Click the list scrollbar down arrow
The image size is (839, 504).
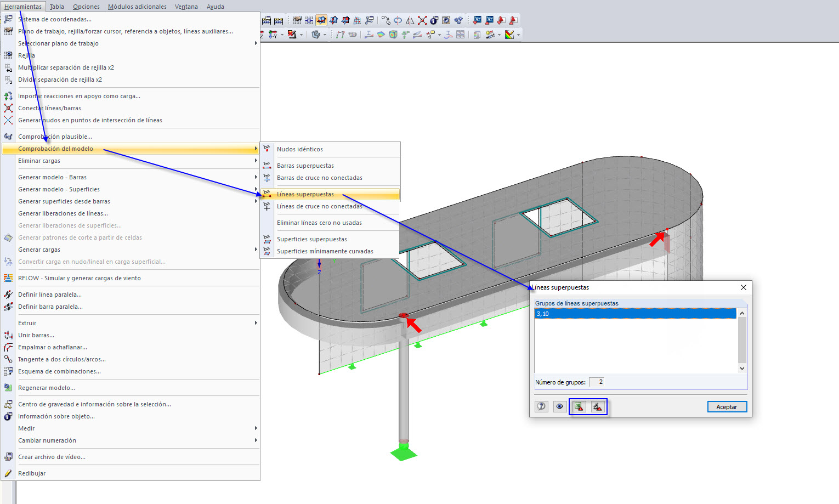[742, 369]
